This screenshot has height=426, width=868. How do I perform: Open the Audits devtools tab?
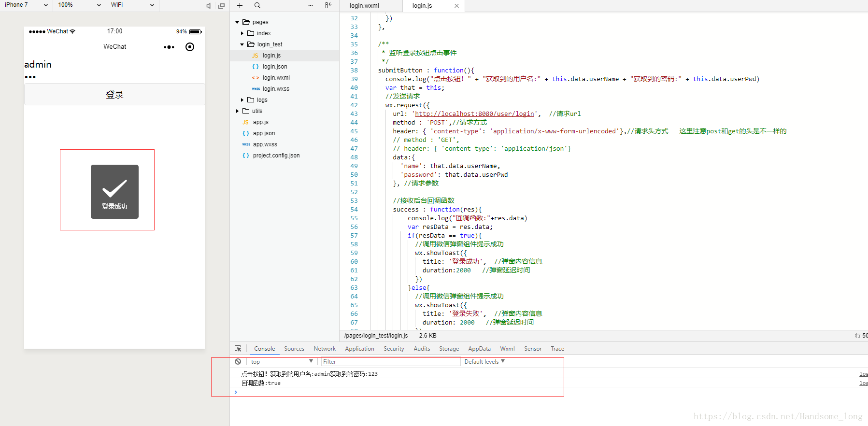coord(422,349)
